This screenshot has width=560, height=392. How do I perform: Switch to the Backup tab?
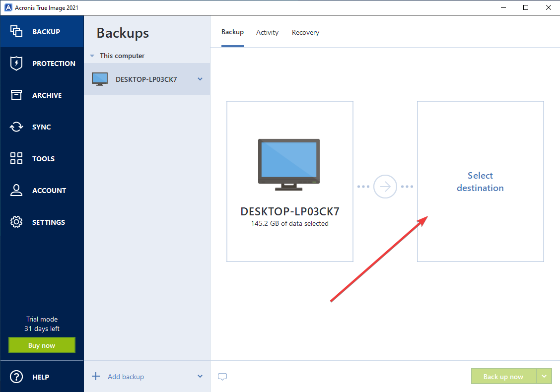tap(232, 32)
